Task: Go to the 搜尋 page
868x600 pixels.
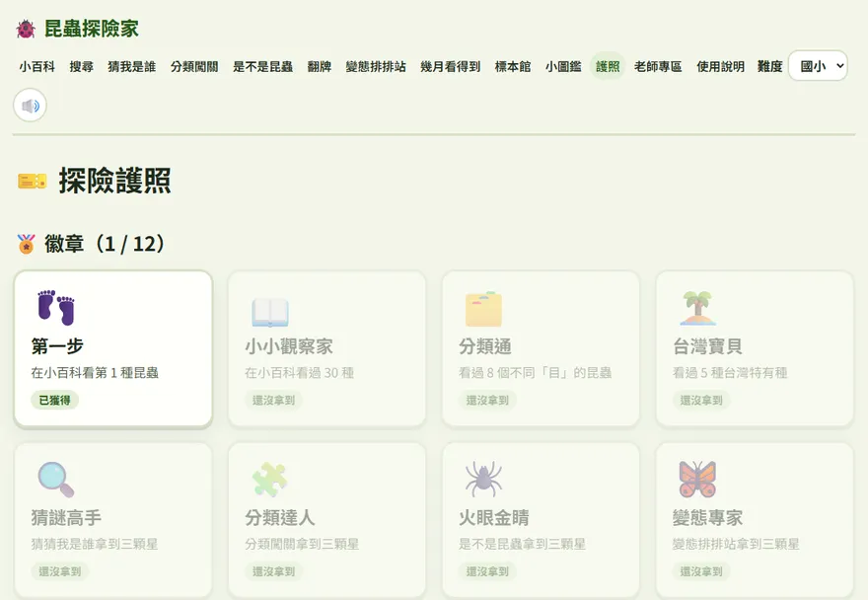Action: tap(81, 66)
